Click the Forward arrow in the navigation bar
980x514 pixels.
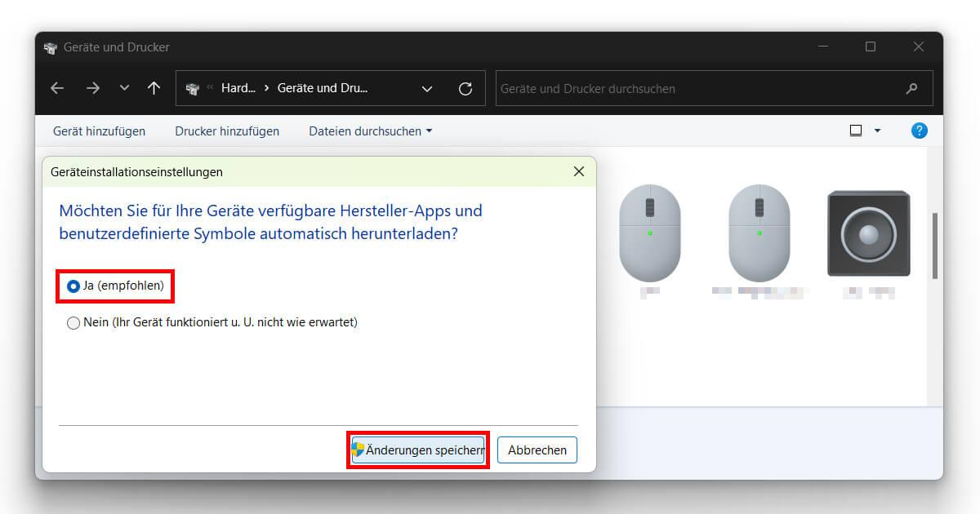(92, 88)
